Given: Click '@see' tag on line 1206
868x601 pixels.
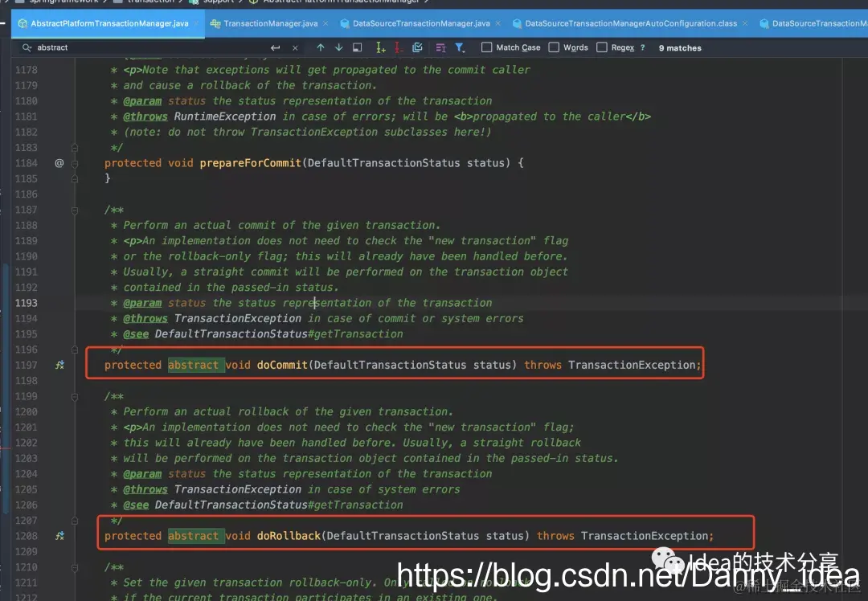Looking at the screenshot, I should tap(136, 505).
